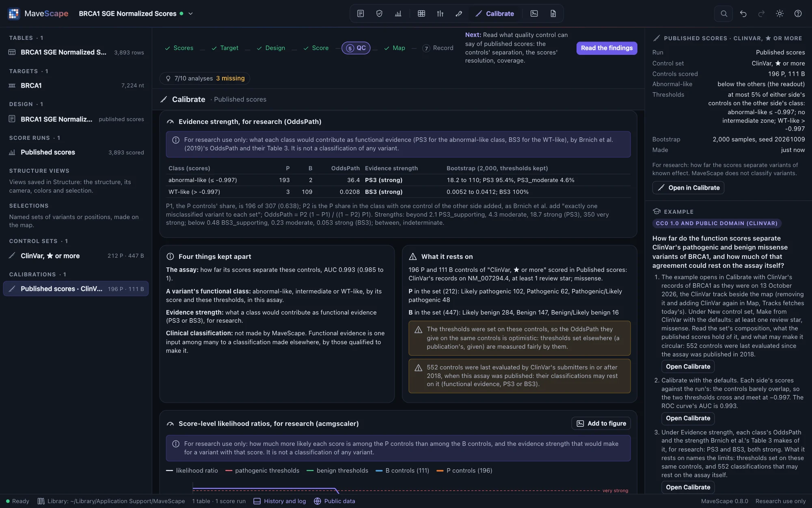Screen dimensions: 812x508
Task: Toggle the light/dark theme sun icon
Action: (x=780, y=13)
